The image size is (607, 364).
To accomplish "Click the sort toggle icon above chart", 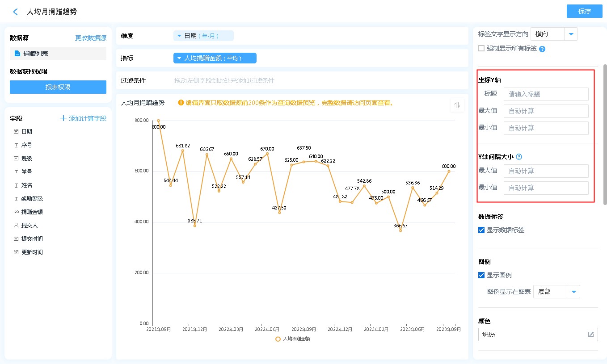I will (457, 105).
